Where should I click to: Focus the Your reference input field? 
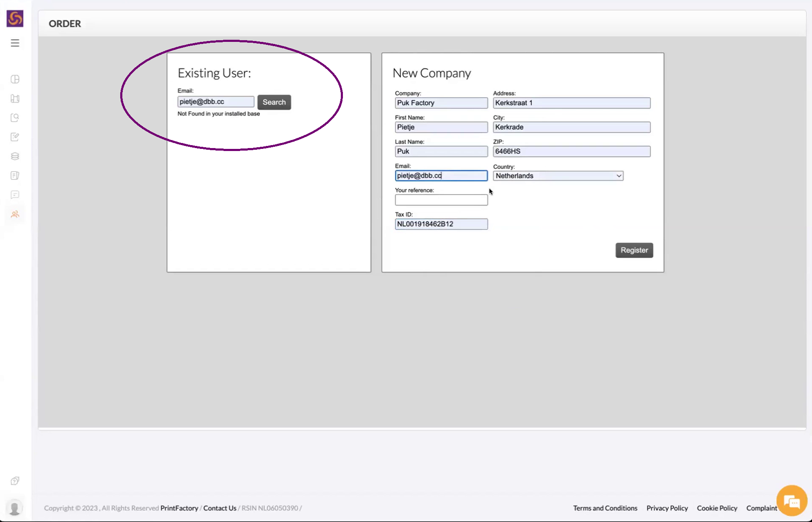point(441,200)
